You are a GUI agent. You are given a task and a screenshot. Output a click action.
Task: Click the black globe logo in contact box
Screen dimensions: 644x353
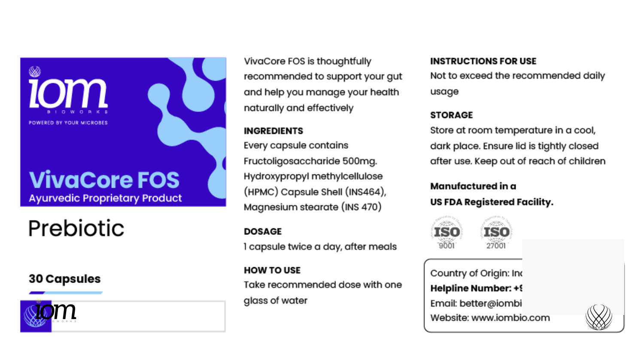598,317
